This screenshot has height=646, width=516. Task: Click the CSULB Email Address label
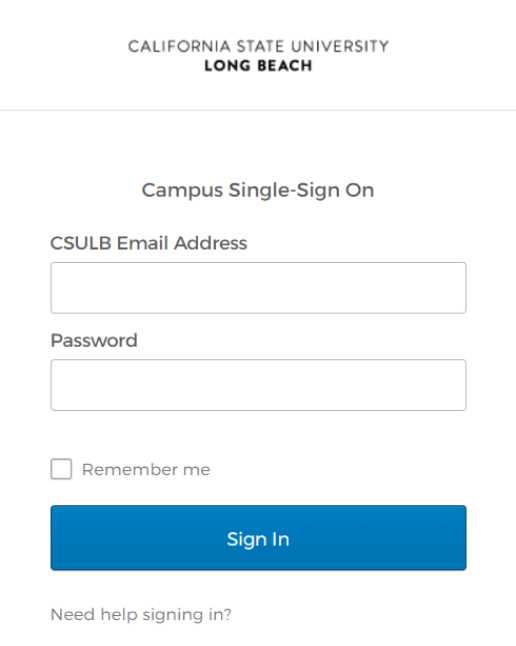149,243
